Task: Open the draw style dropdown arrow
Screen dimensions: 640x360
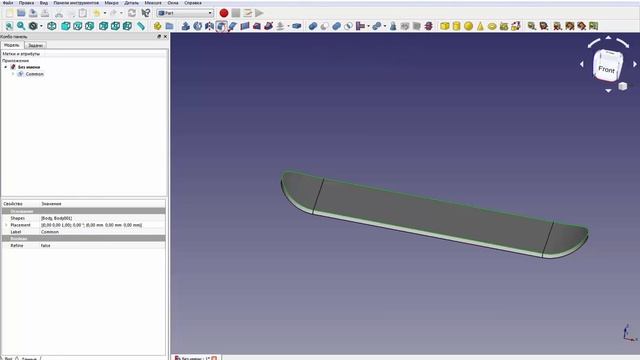Action: point(41,27)
